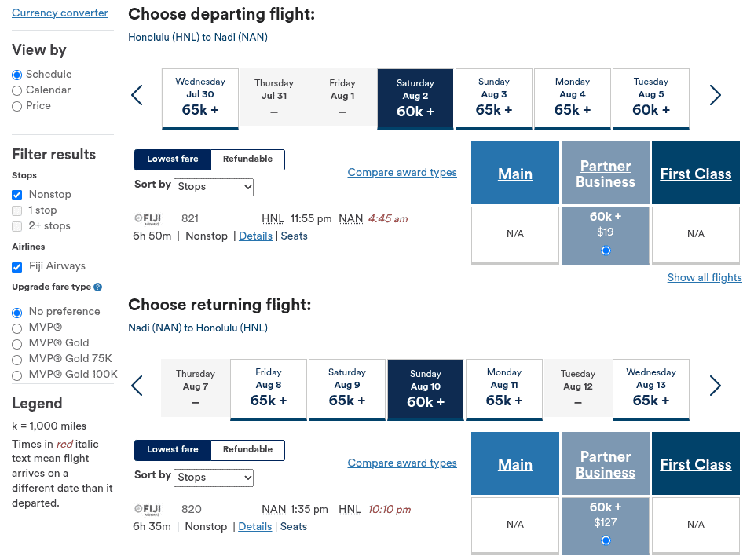Disable the Nonstop filter checkbox
This screenshot has width=754, height=560.
[16, 194]
